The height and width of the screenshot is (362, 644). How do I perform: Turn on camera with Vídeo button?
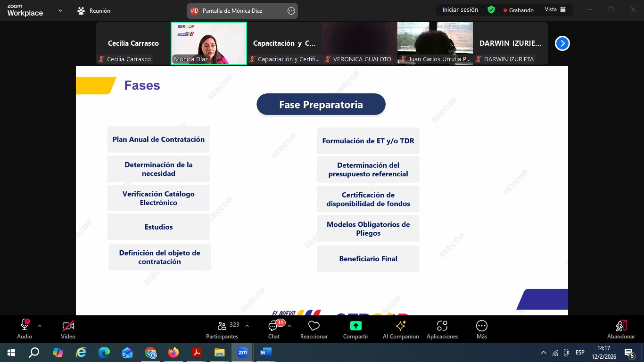point(68,326)
